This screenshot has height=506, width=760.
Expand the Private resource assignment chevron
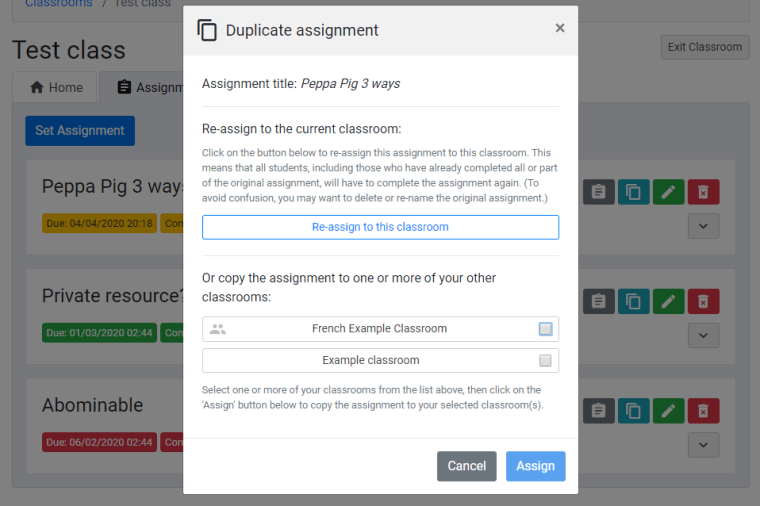703,335
